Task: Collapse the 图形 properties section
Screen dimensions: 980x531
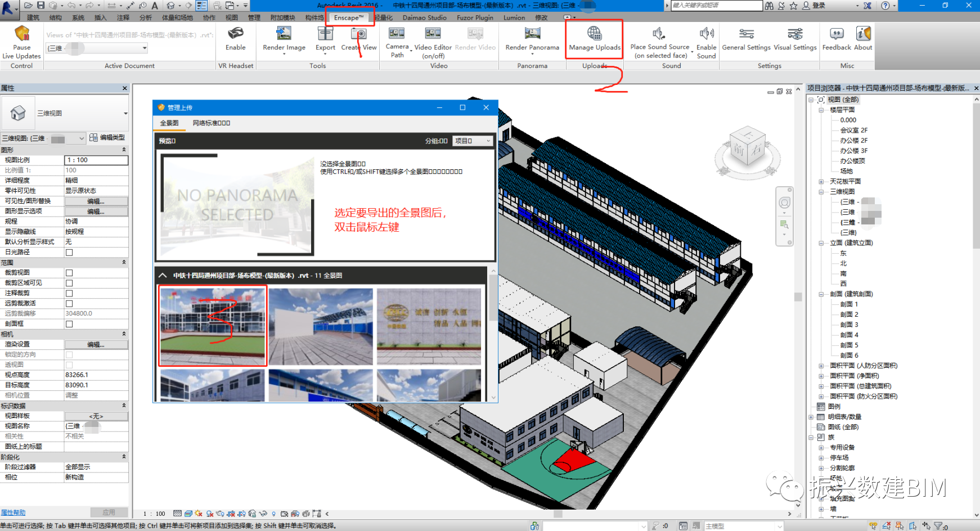Action: point(124,150)
